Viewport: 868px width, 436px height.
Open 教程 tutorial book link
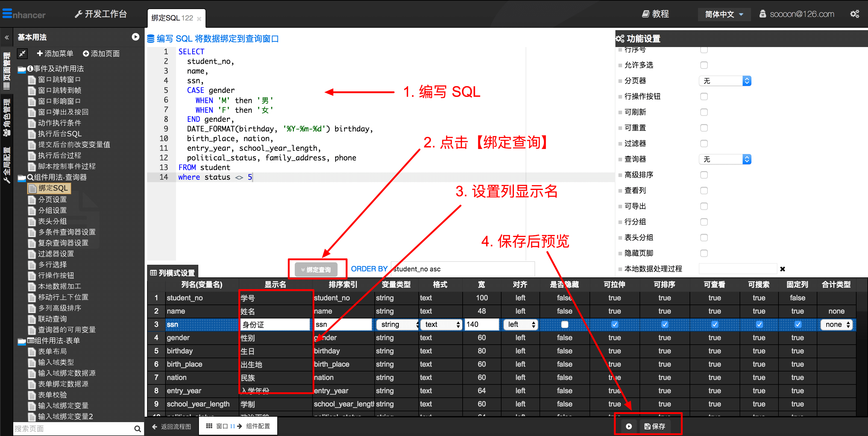tap(656, 14)
